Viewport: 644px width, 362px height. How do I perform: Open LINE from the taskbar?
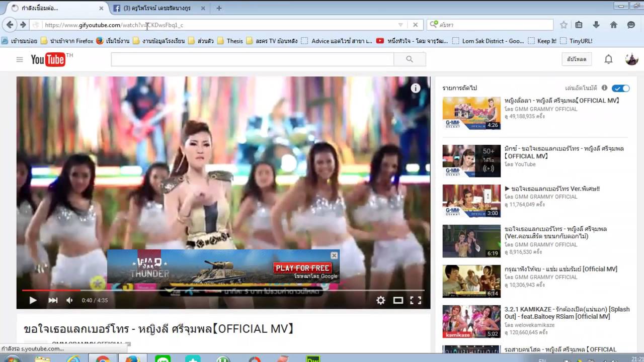pyautogui.click(x=163, y=359)
